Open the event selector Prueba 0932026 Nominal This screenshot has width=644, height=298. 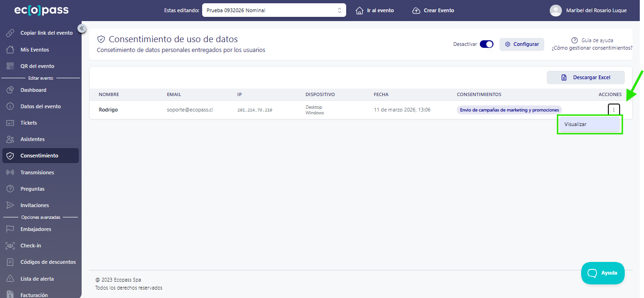click(x=274, y=10)
